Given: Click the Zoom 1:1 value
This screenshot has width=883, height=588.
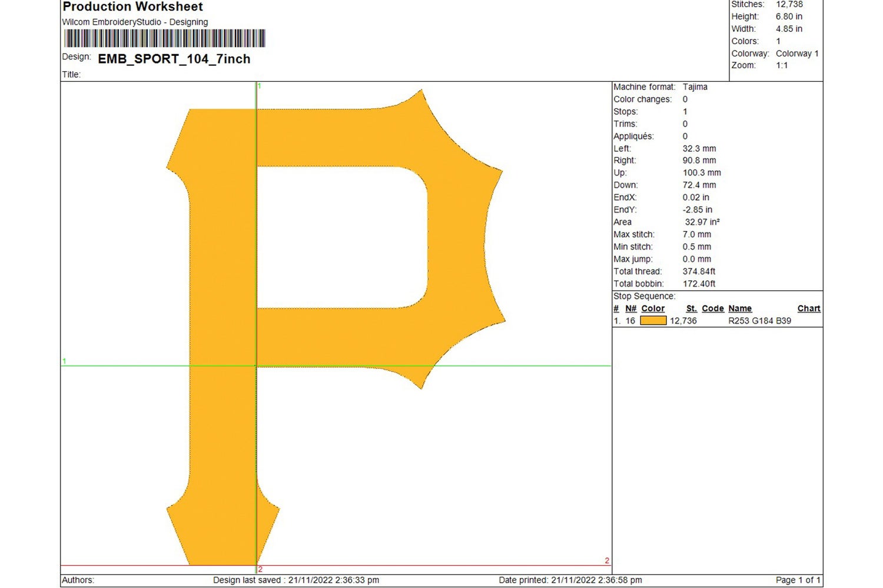Looking at the screenshot, I should click(784, 65).
